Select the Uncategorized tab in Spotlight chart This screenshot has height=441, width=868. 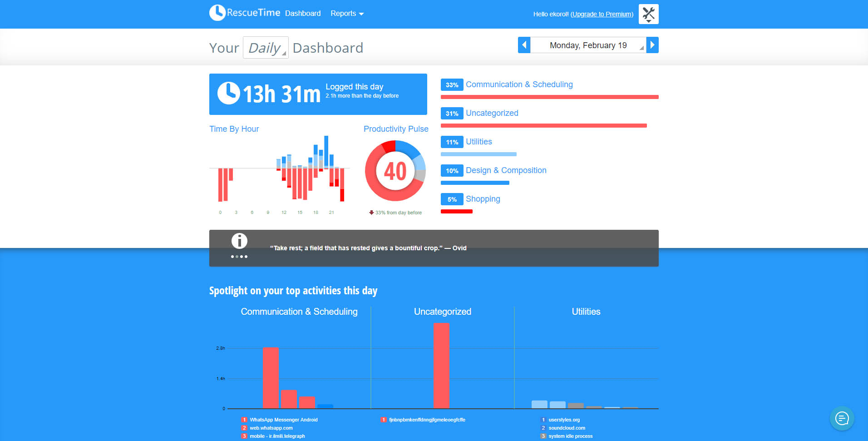442,312
